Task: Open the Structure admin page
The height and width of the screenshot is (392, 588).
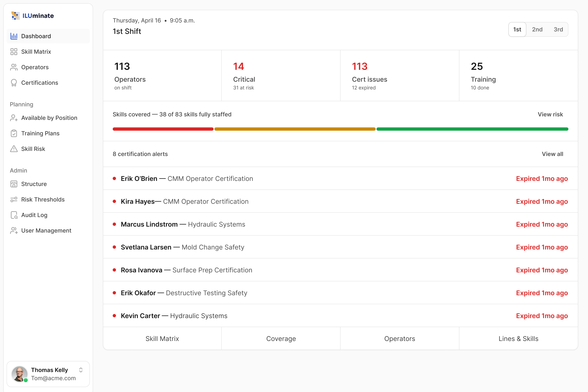Action: pyautogui.click(x=48, y=184)
